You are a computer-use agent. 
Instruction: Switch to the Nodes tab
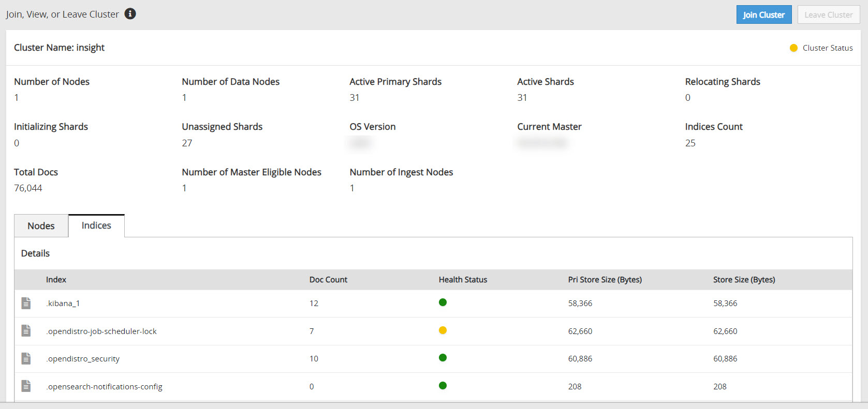(x=41, y=226)
